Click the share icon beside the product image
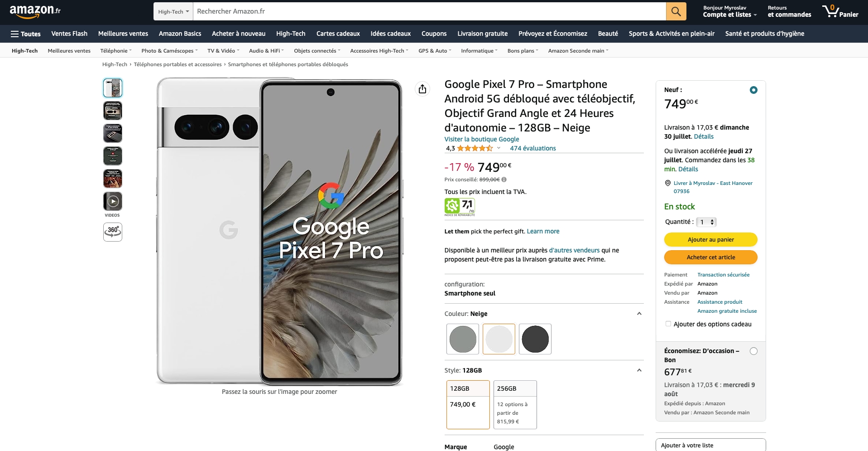The height and width of the screenshot is (451, 868). coord(422,89)
